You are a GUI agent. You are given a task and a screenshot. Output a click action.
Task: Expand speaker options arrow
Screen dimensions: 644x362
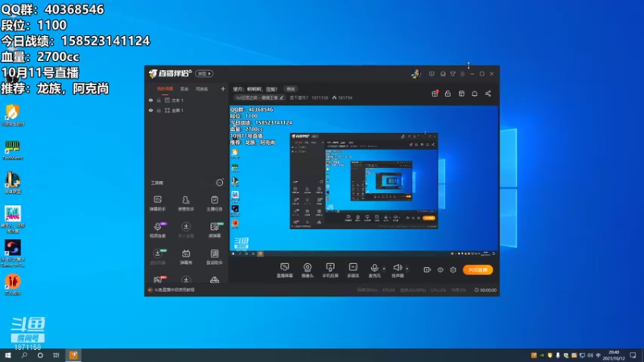click(x=407, y=269)
